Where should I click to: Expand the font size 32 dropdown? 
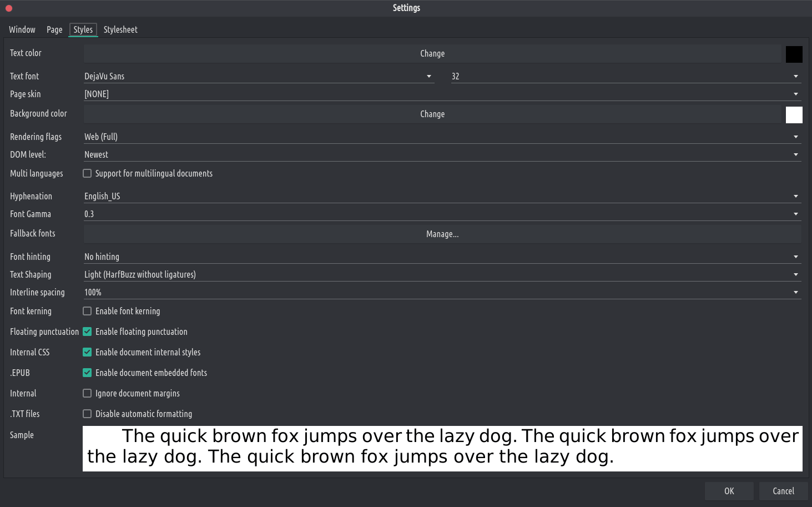pos(626,77)
